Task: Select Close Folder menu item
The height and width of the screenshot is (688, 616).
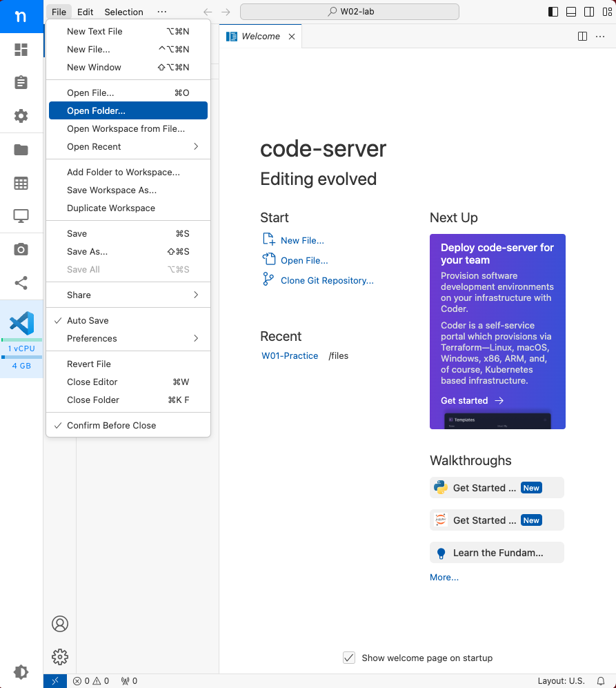Action: pos(128,400)
